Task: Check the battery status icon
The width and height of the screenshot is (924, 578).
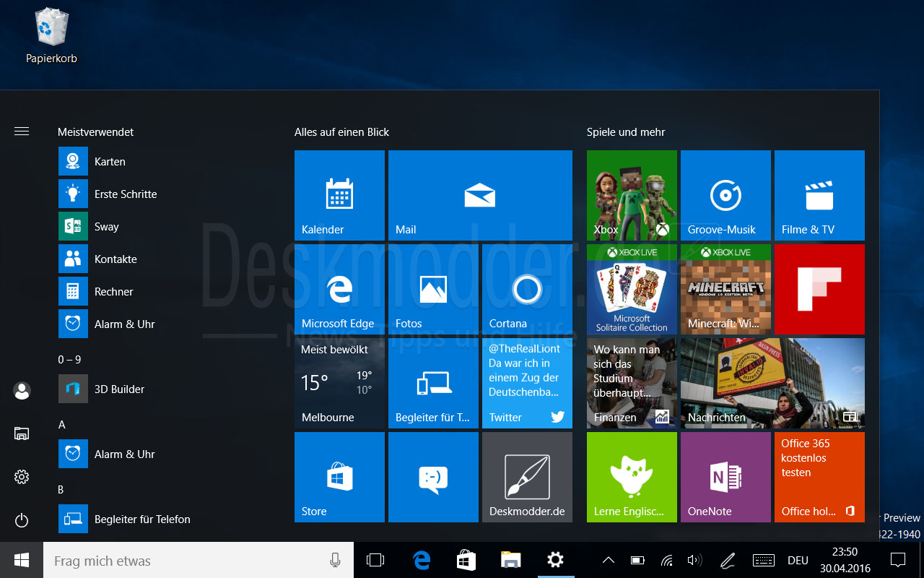Action: click(637, 560)
